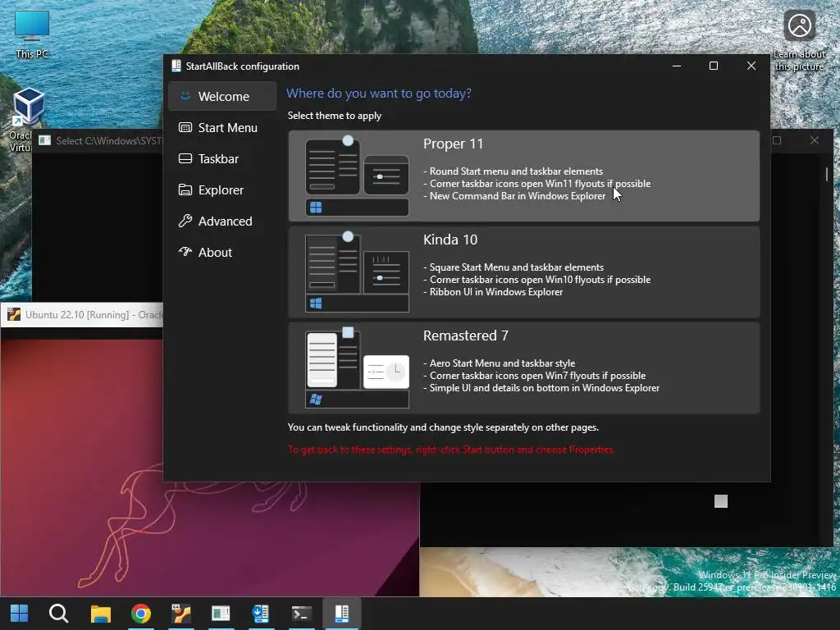Maximize the command prompt window behind
This screenshot has width=840, height=630.
click(x=777, y=140)
